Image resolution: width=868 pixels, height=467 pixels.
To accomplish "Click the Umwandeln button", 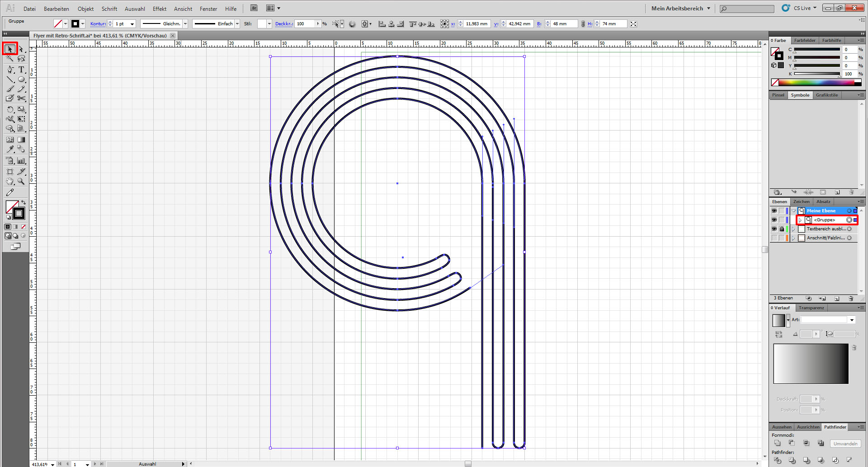I will (x=845, y=444).
